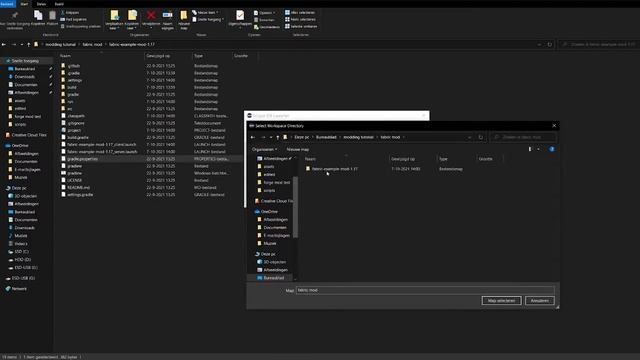Select Netwerk in Explorer sidebar

tap(19, 289)
